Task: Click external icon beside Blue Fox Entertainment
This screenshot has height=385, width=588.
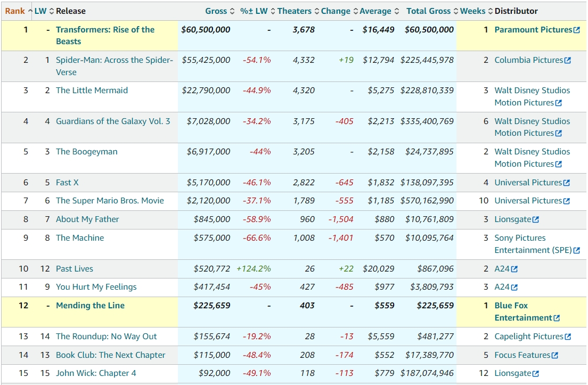Action: [557, 318]
